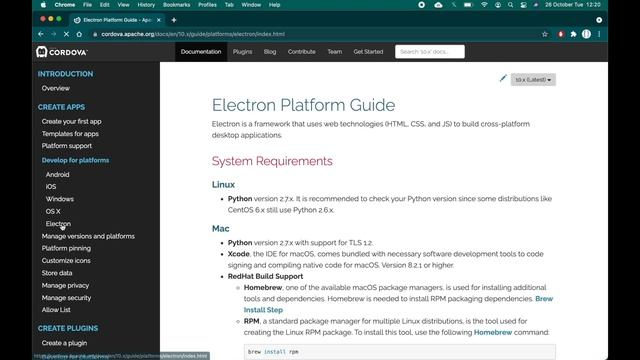Click the edit pencil icon
Image resolution: width=640 pixels, height=360 pixels.
click(x=503, y=78)
